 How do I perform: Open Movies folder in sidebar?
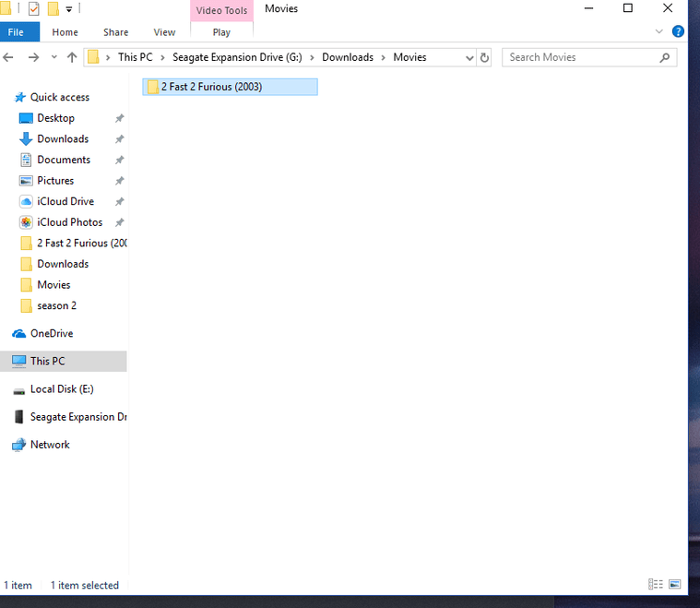point(53,284)
